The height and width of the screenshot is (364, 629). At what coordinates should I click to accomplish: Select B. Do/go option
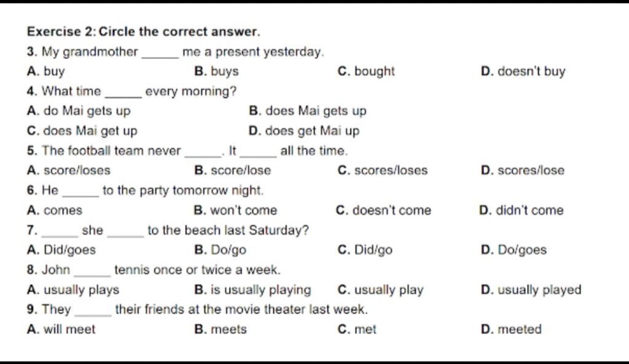(220, 250)
